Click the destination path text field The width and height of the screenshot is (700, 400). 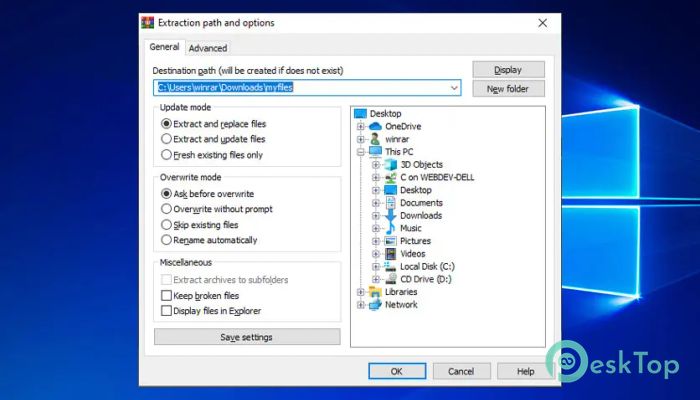307,88
